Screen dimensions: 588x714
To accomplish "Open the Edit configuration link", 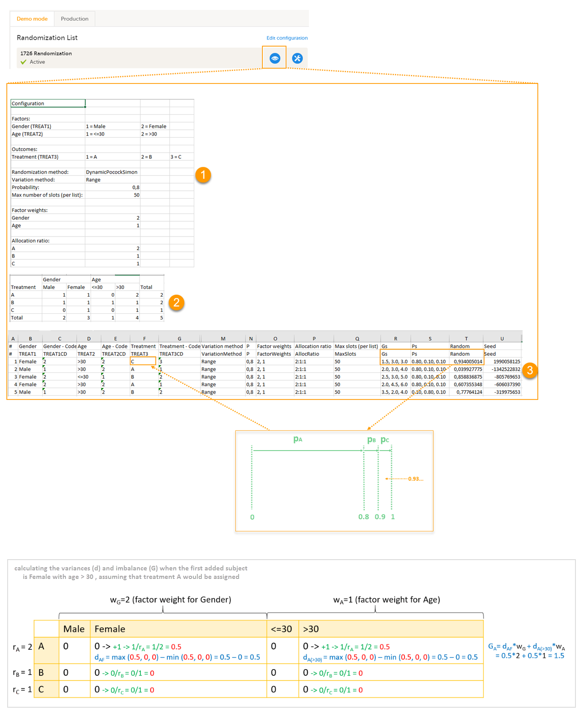I will [287, 38].
